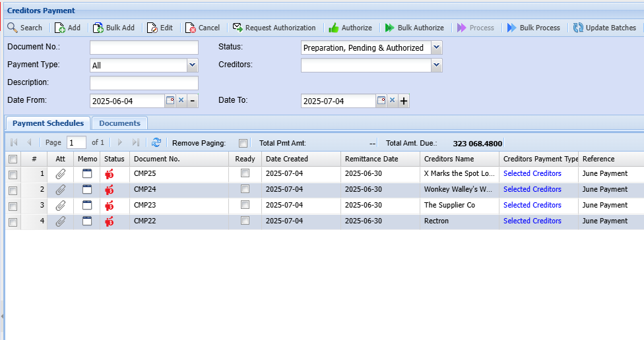The width and height of the screenshot is (644, 340).
Task: Enable the Remove Paging checkbox
Action: tap(243, 143)
